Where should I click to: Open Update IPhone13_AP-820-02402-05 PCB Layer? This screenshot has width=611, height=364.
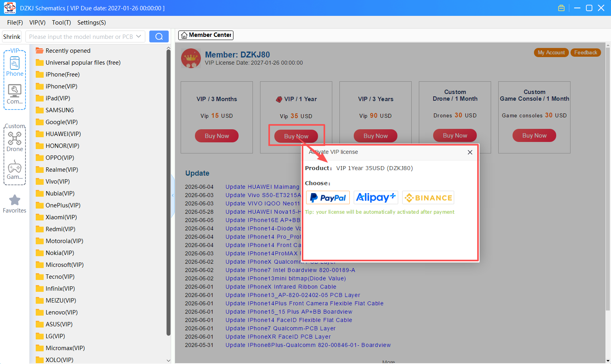point(293,295)
